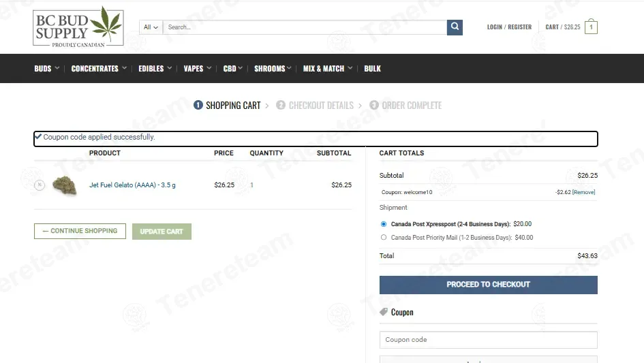Click Login / Register link
The image size is (644, 363).
click(x=509, y=27)
